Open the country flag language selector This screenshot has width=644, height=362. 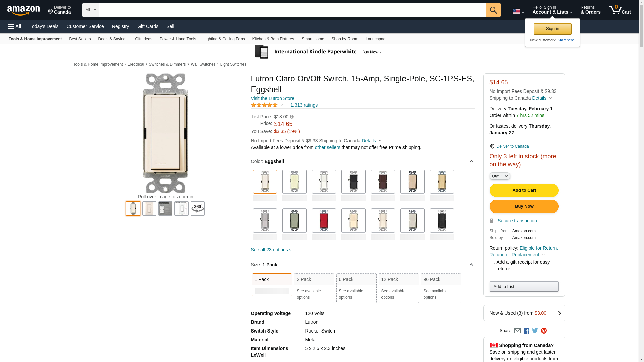pyautogui.click(x=518, y=12)
